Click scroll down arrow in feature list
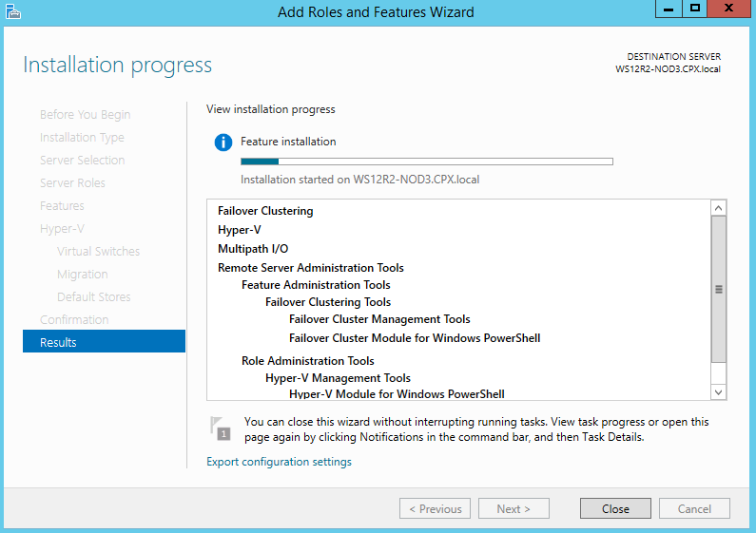 click(x=718, y=392)
